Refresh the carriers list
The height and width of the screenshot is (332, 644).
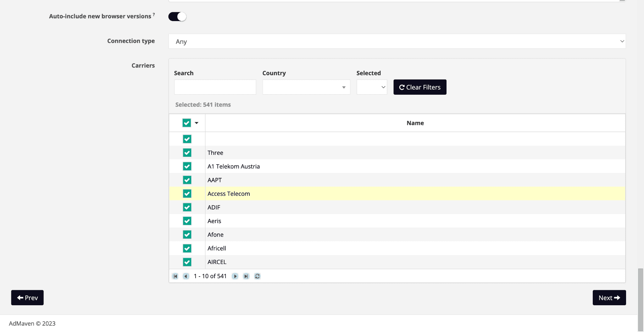(x=257, y=276)
